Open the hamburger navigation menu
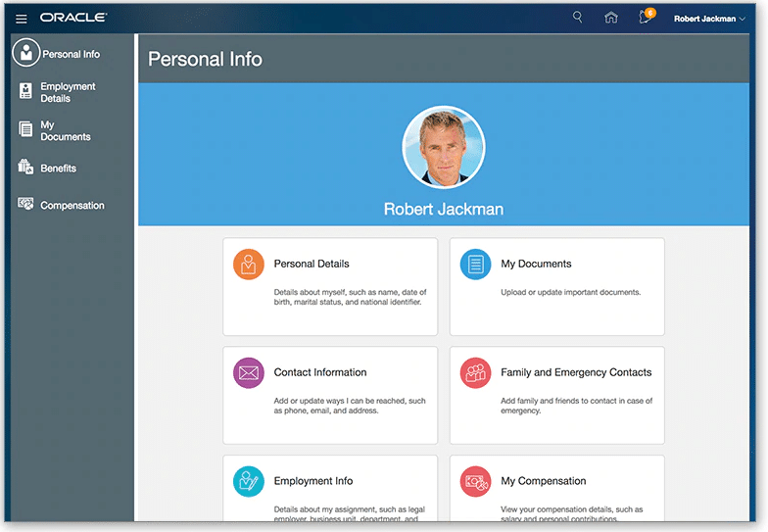This screenshot has width=768, height=532. pyautogui.click(x=22, y=19)
